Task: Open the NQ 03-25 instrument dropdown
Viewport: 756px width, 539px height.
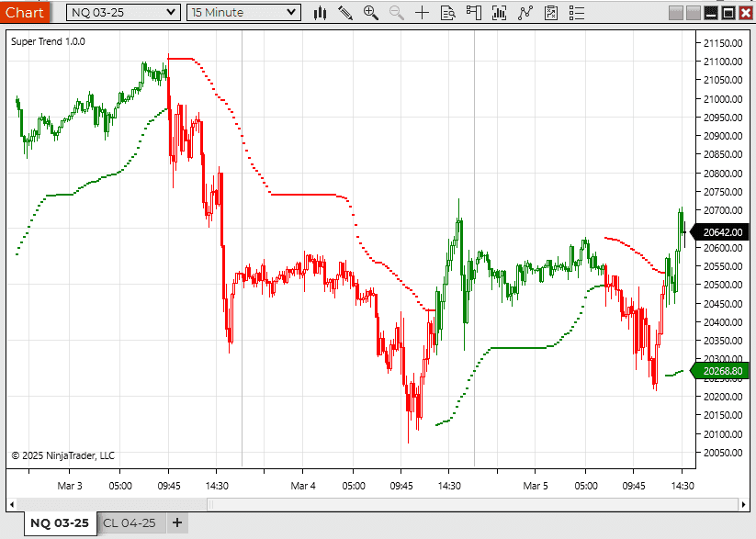Action: (123, 13)
